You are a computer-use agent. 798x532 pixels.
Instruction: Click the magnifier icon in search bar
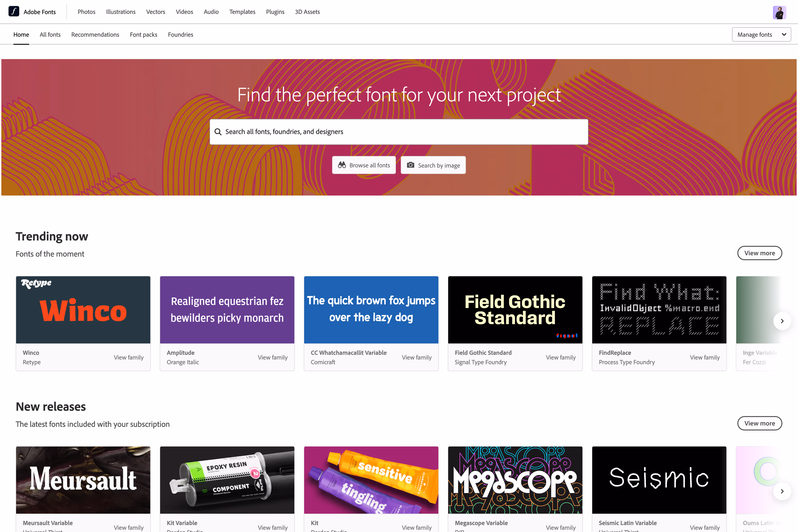(x=218, y=132)
